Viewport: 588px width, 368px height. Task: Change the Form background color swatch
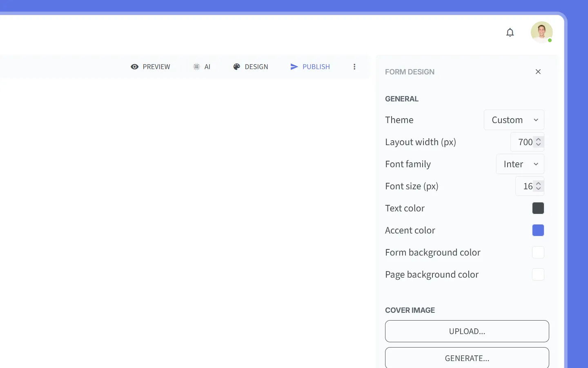538,252
